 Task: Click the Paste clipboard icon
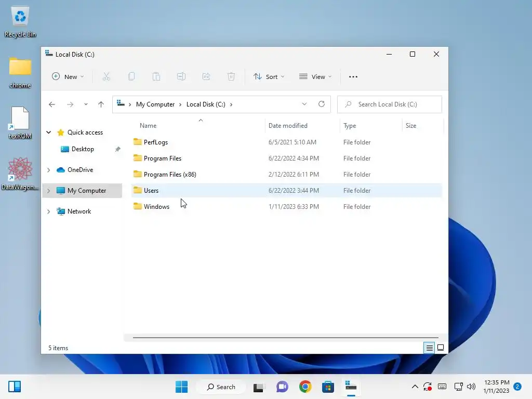pos(156,77)
